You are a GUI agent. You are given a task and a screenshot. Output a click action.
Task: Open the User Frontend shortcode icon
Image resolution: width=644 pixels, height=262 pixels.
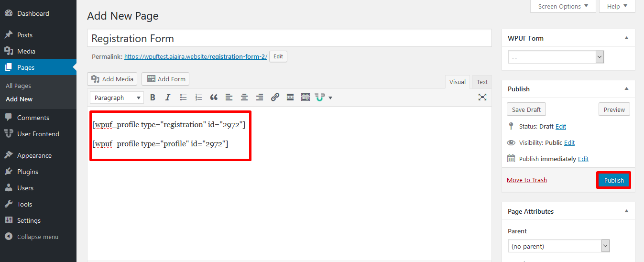coord(320,98)
